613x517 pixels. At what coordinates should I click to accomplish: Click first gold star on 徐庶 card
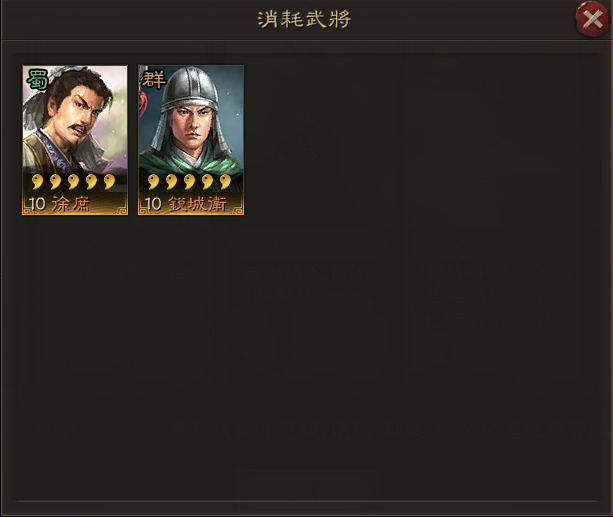(x=37, y=182)
